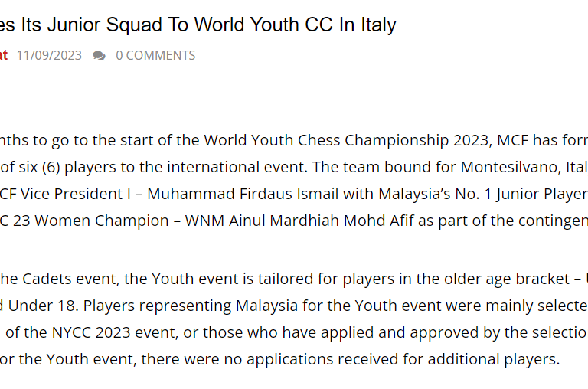This screenshot has height=389, width=588.
Task: Open the Junior Squad article title
Action: pyautogui.click(x=198, y=25)
